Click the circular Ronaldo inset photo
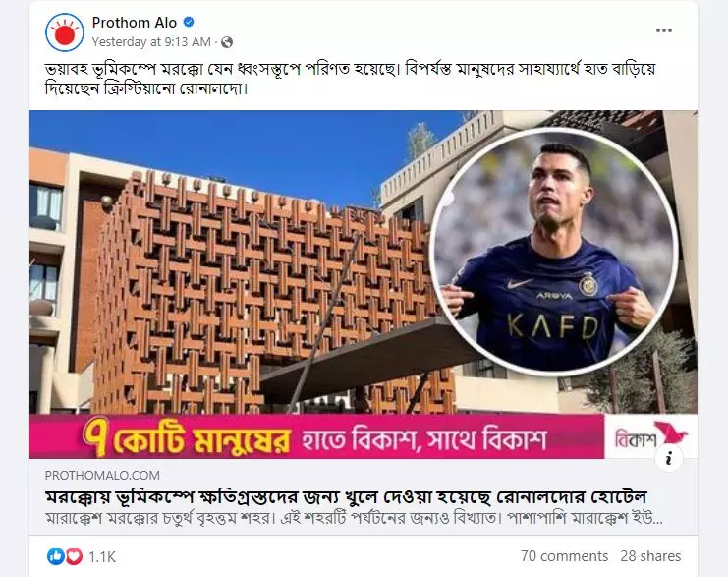The height and width of the screenshot is (577, 728). 554,252
